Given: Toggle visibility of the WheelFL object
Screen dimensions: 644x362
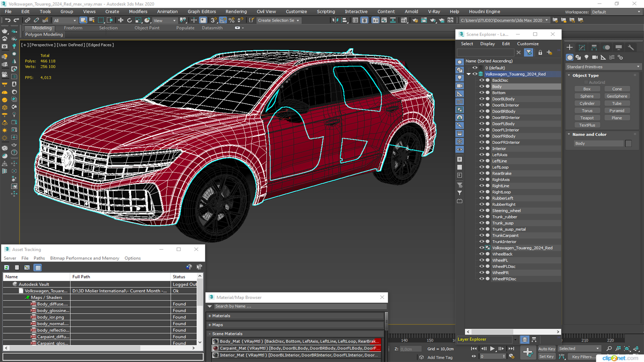Looking at the screenshot, I should tap(482, 260).
